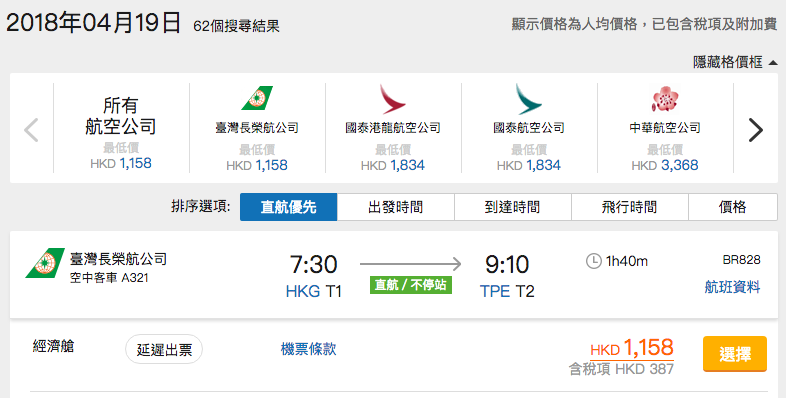Click the 延遲出票 tag
This screenshot has width=786, height=398.
tap(164, 349)
